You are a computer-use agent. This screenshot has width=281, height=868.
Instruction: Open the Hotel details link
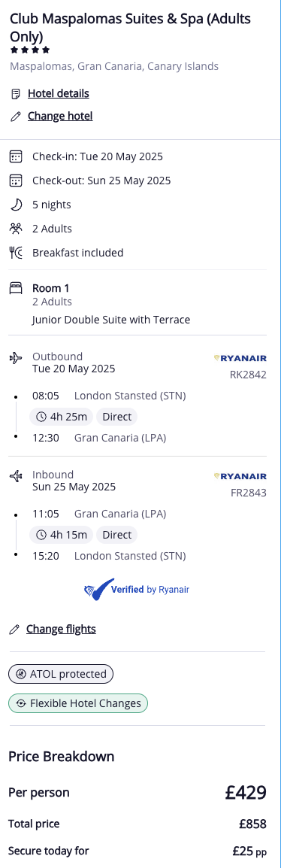(58, 93)
